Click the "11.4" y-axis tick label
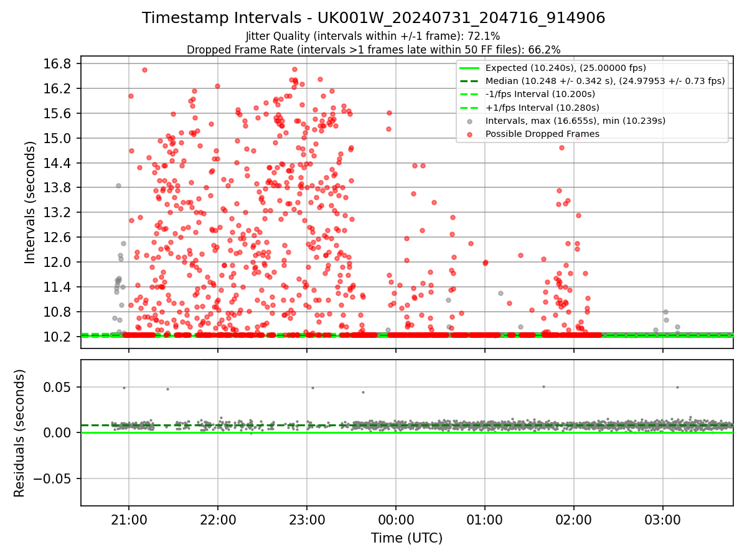747x560 pixels. pyautogui.click(x=57, y=287)
